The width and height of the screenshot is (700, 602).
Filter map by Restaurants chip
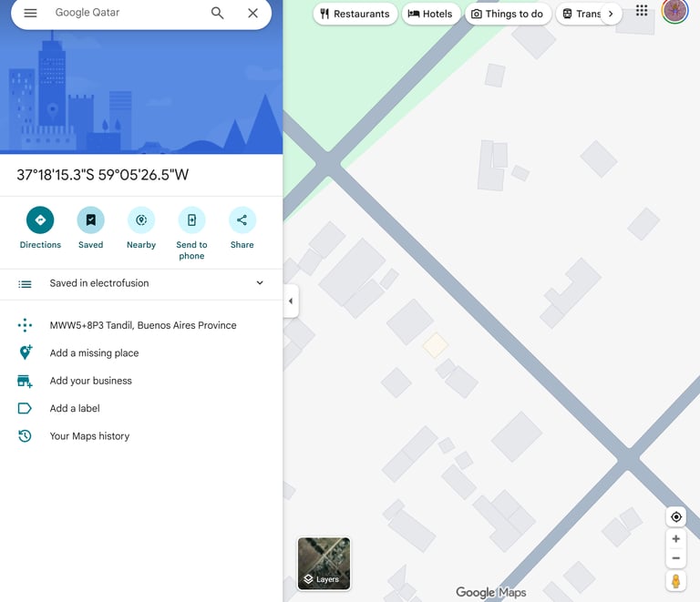355,14
